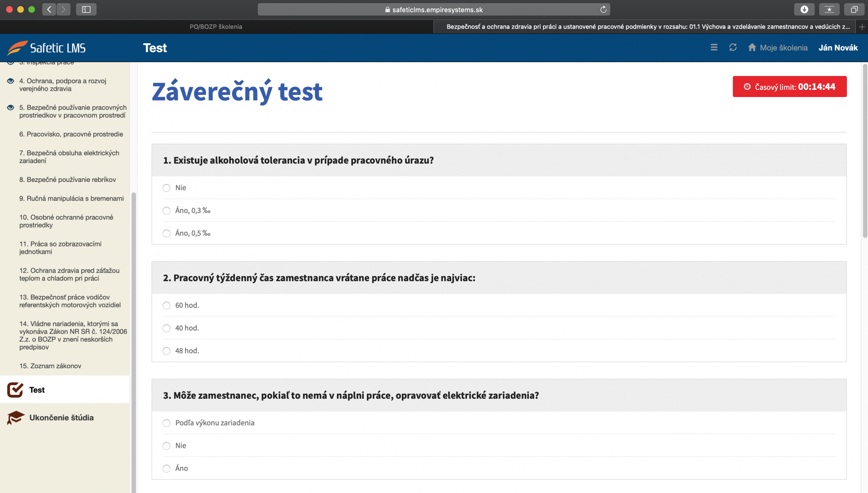
Task: Click the home icon beside Moje školenia
Action: [x=752, y=47]
